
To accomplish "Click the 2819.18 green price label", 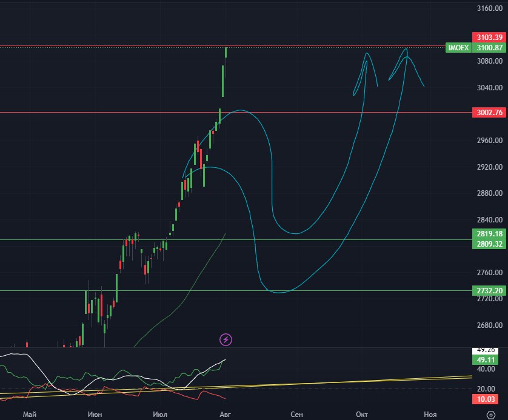I will click(489, 233).
